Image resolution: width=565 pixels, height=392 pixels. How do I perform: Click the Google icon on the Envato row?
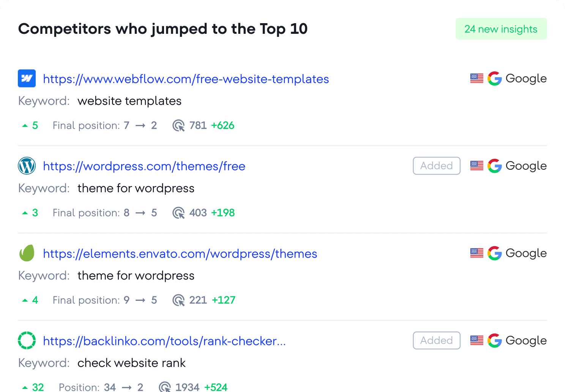495,253
